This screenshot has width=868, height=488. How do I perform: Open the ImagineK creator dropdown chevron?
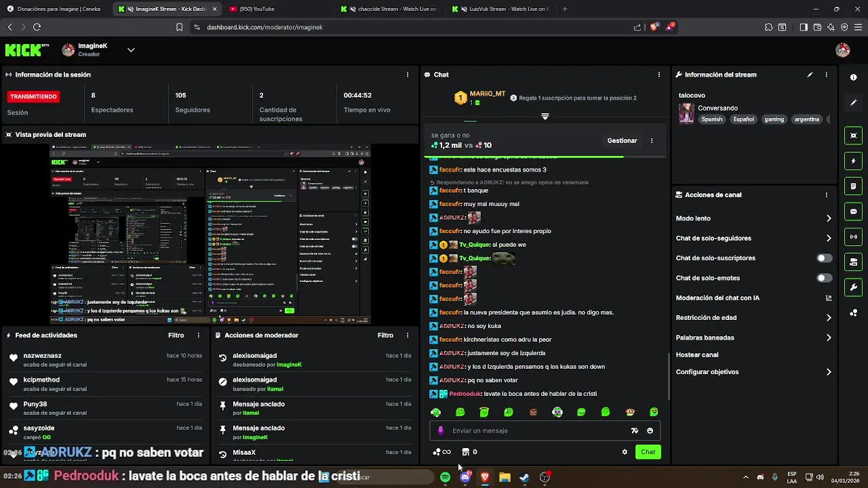coord(131,49)
